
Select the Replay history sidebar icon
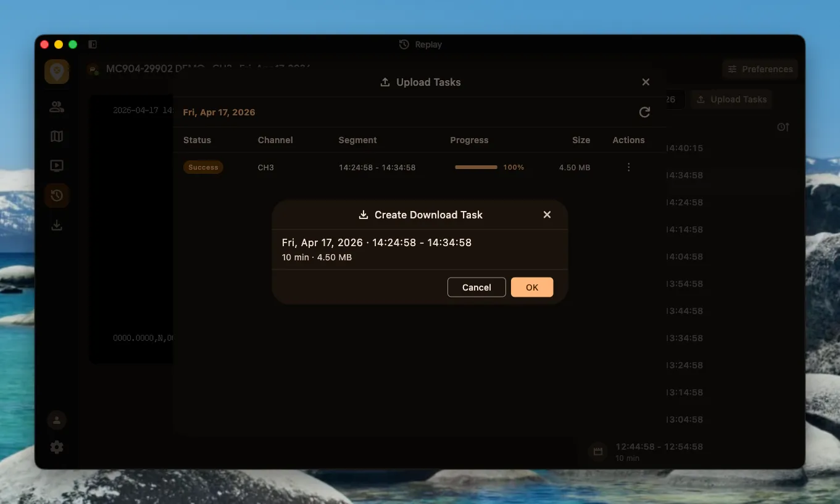click(57, 196)
